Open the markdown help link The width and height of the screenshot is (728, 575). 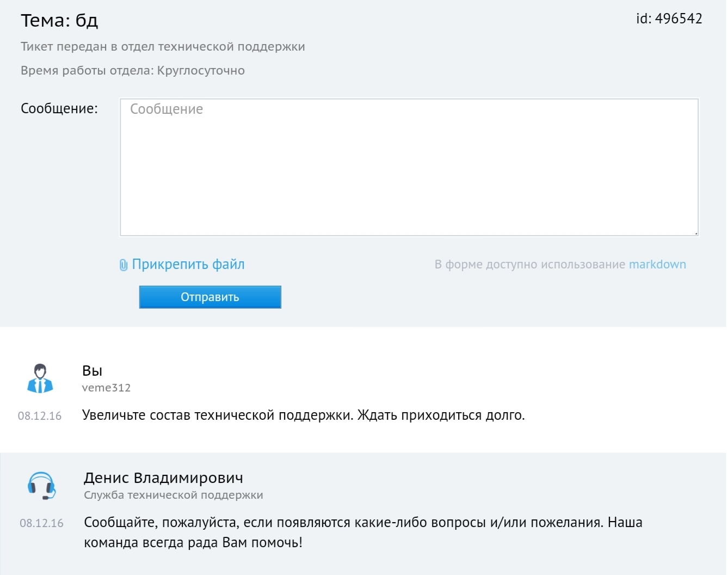pyautogui.click(x=657, y=265)
